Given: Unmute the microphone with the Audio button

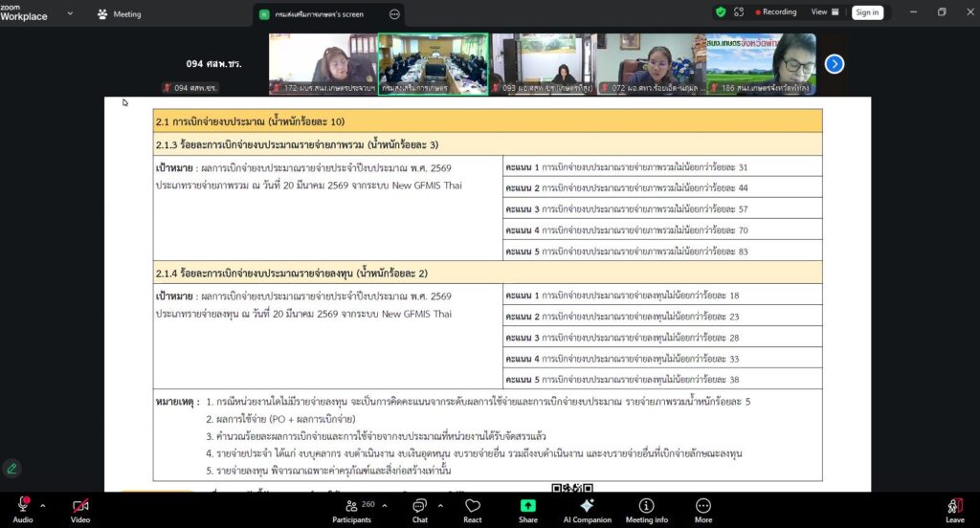Looking at the screenshot, I should point(22,507).
